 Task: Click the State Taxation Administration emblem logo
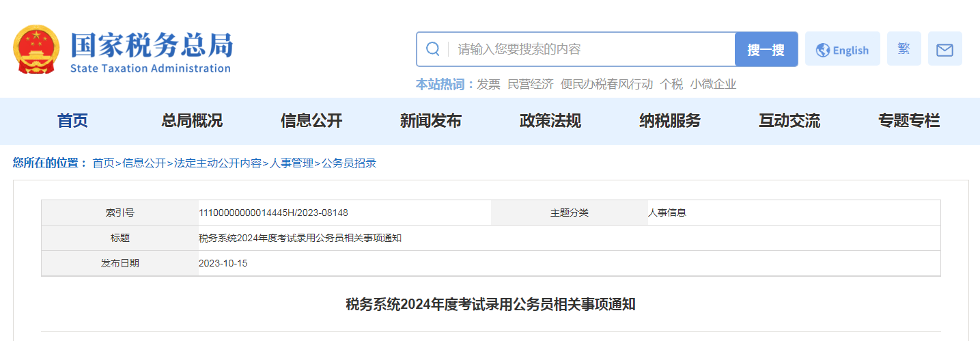[x=37, y=50]
